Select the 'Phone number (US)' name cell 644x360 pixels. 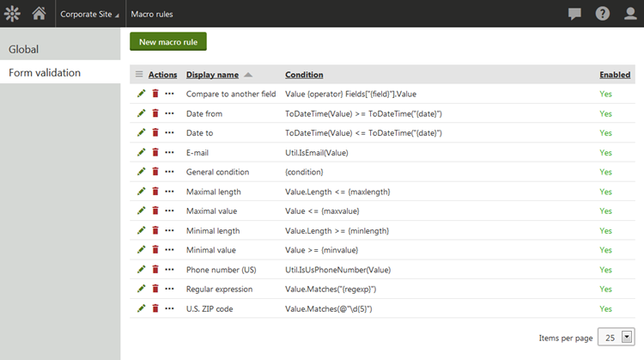click(221, 270)
